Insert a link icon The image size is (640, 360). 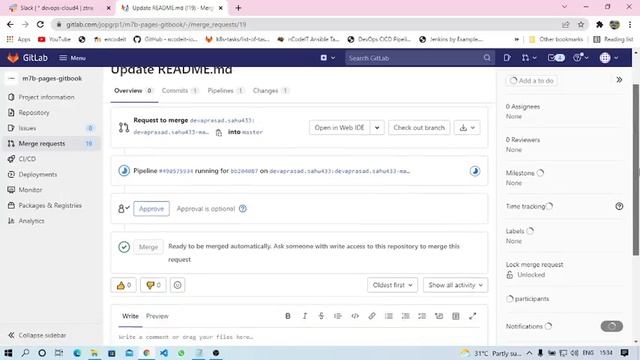click(x=372, y=316)
